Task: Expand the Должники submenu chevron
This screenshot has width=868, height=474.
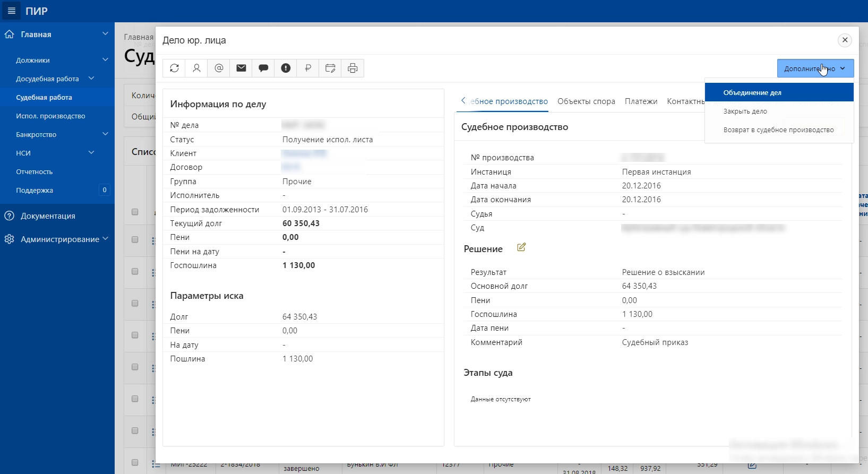Action: click(x=105, y=60)
